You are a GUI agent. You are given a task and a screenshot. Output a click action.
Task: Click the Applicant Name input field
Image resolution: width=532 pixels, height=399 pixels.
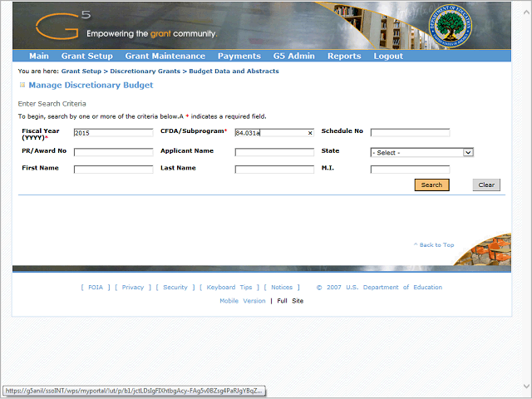[274, 152]
